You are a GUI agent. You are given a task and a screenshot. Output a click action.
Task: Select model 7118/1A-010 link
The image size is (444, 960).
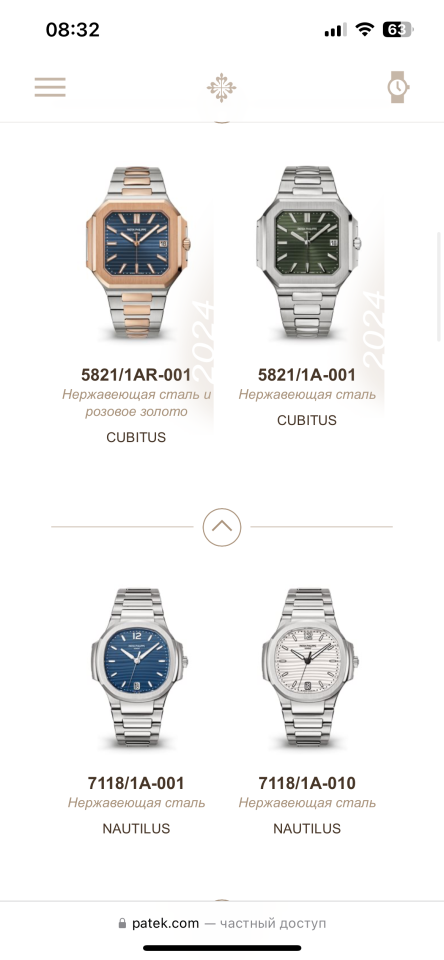click(x=307, y=783)
